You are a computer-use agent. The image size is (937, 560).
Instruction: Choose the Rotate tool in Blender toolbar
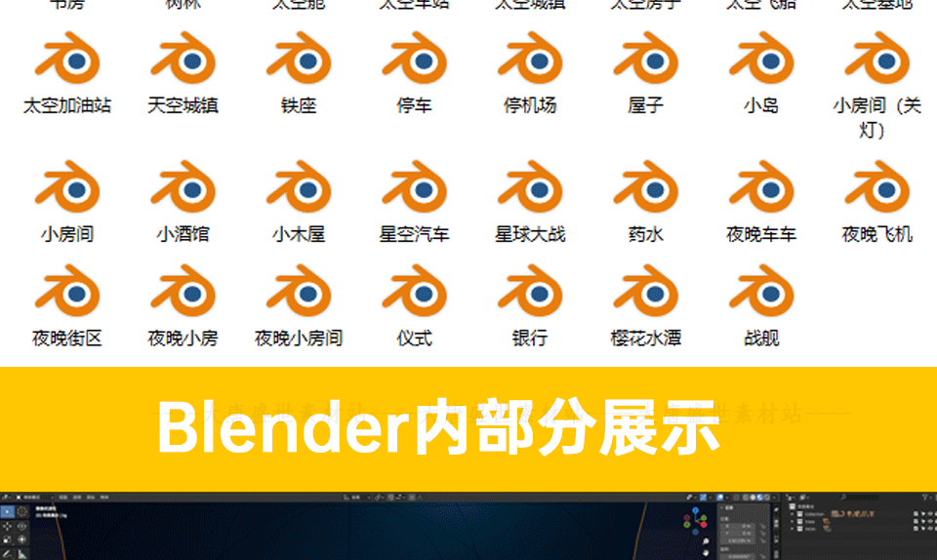pyautogui.click(x=22, y=526)
